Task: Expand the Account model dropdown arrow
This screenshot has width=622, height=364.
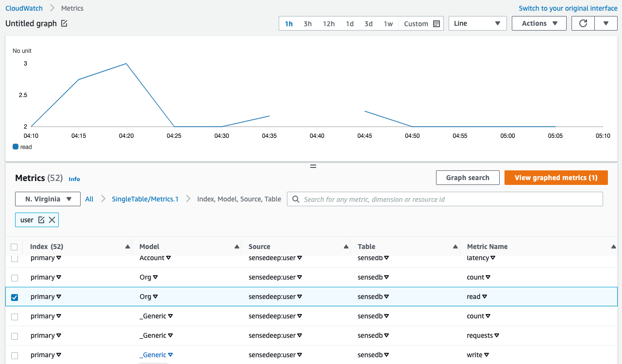Action: point(168,258)
